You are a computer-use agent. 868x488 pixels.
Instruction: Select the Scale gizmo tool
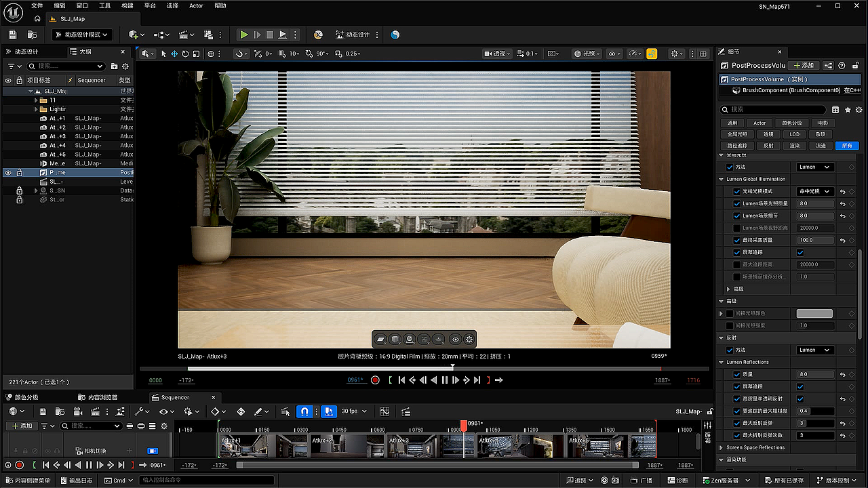[196, 54]
